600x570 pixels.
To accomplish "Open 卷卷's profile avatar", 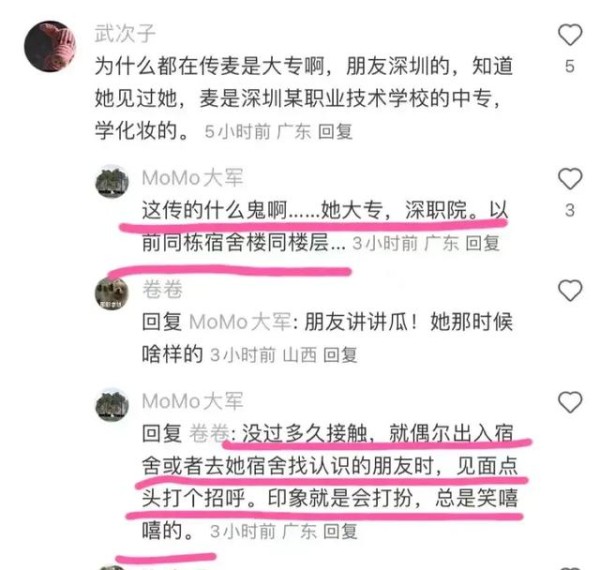I will [112, 293].
